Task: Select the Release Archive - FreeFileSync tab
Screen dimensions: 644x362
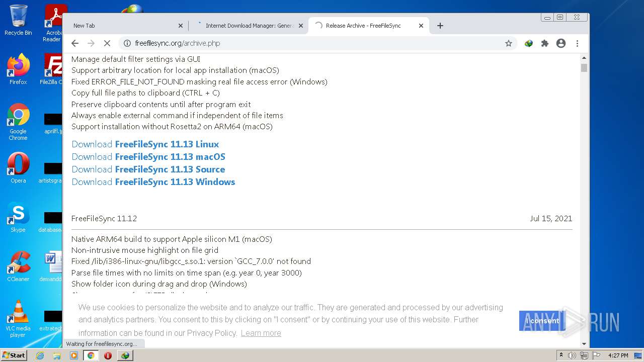Action: click(369, 26)
